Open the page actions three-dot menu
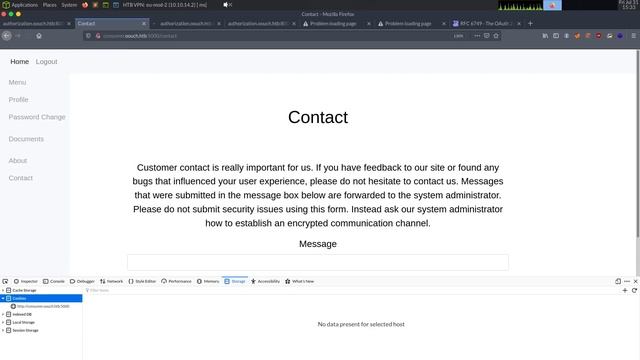 pyautogui.click(x=477, y=36)
